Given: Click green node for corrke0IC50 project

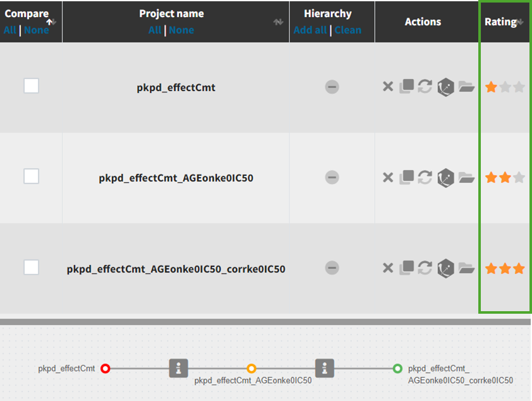Looking at the screenshot, I should pos(397,368).
